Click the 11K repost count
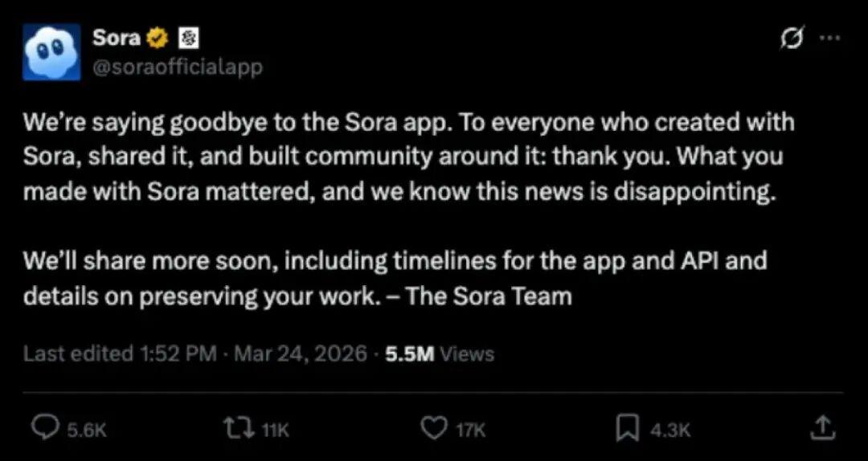 (275, 430)
